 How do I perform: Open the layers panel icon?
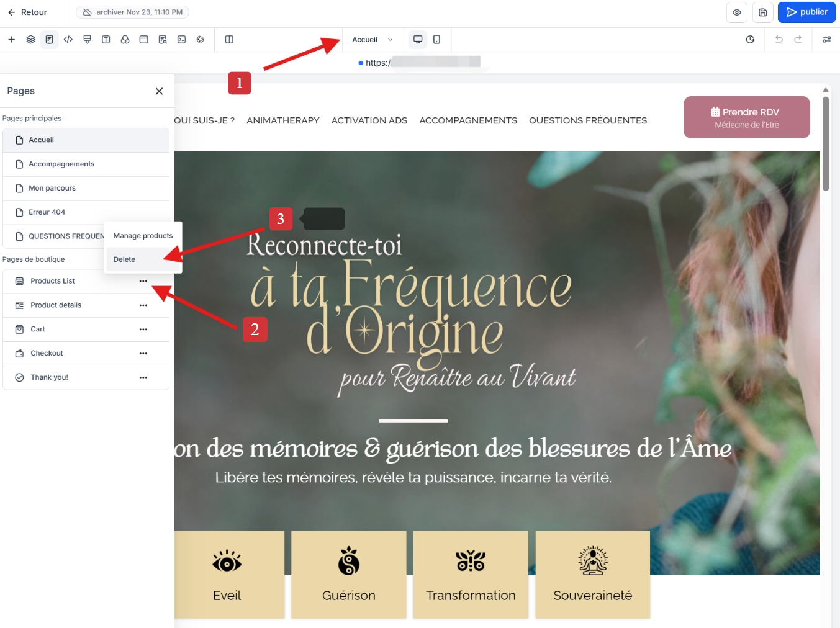(x=30, y=40)
